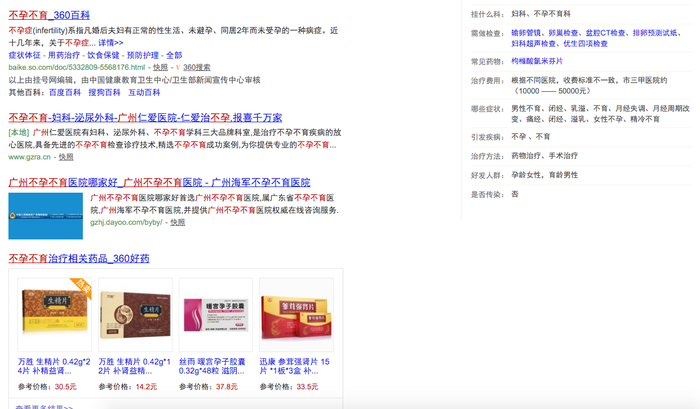Click the 不孕不育治疗相关药品_360好药 heading
Screen dimensions: 700x409
click(x=78, y=258)
